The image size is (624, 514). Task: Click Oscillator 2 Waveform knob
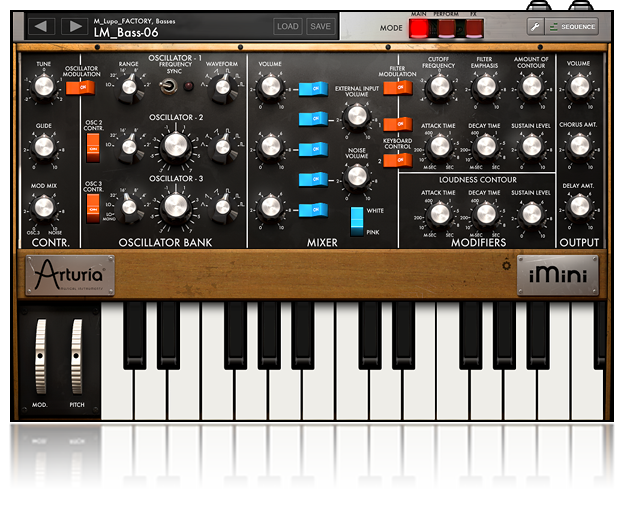[223, 147]
